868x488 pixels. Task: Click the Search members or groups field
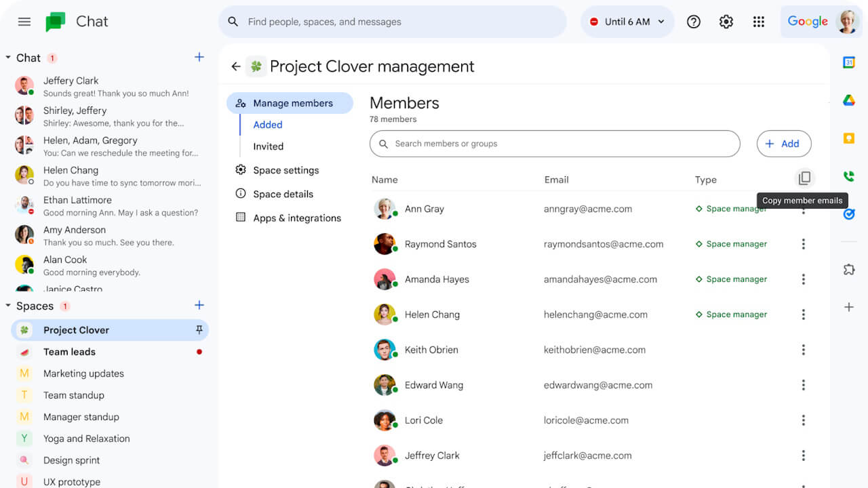pos(555,144)
